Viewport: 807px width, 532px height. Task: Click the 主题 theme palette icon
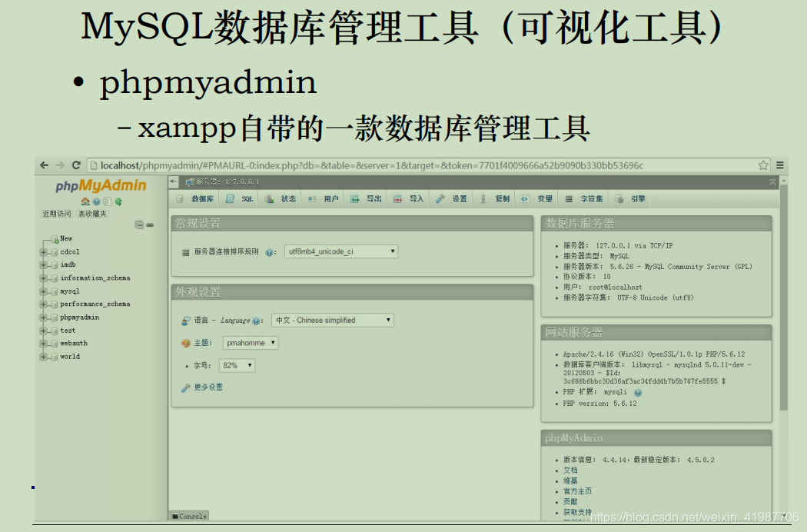[x=186, y=343]
